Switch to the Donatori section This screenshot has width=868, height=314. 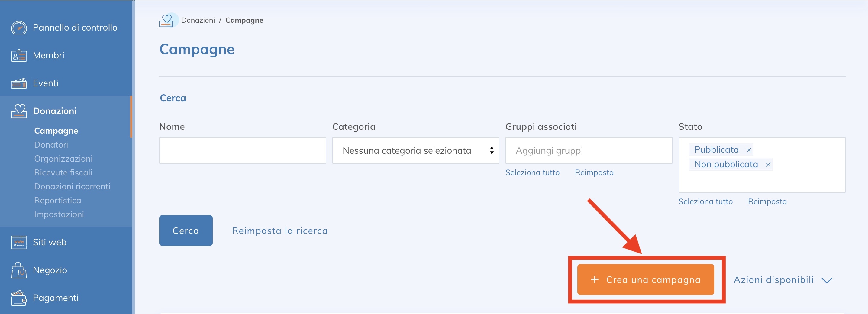click(51, 145)
